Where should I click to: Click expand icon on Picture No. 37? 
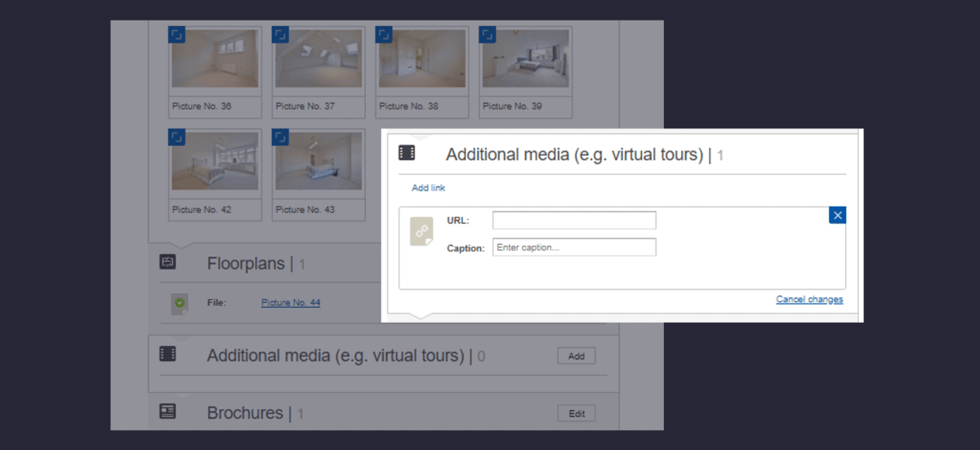pyautogui.click(x=281, y=34)
